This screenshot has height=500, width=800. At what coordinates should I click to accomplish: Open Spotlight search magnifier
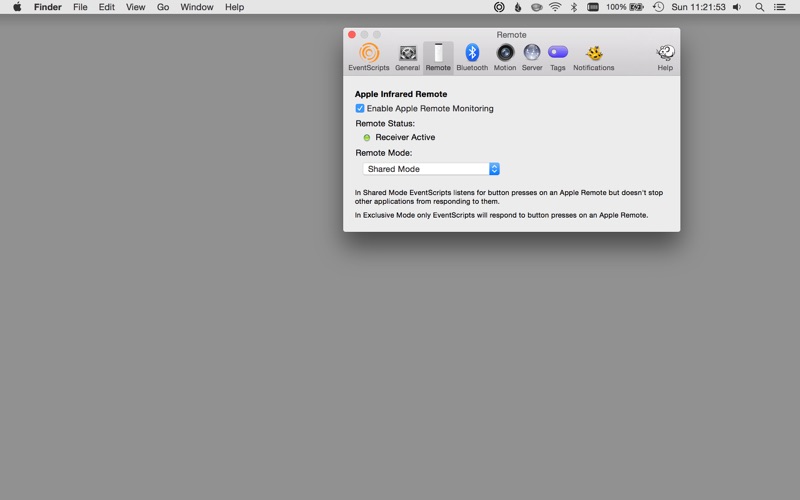click(759, 7)
